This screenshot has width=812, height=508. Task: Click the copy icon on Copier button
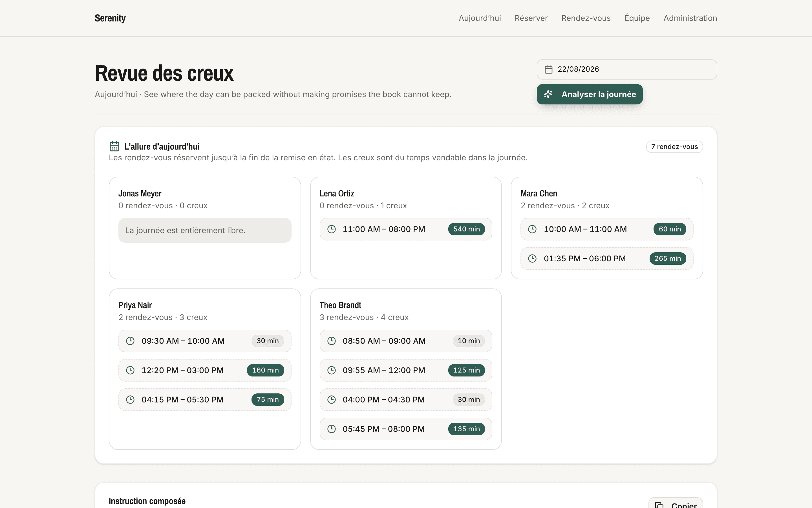tap(659, 505)
